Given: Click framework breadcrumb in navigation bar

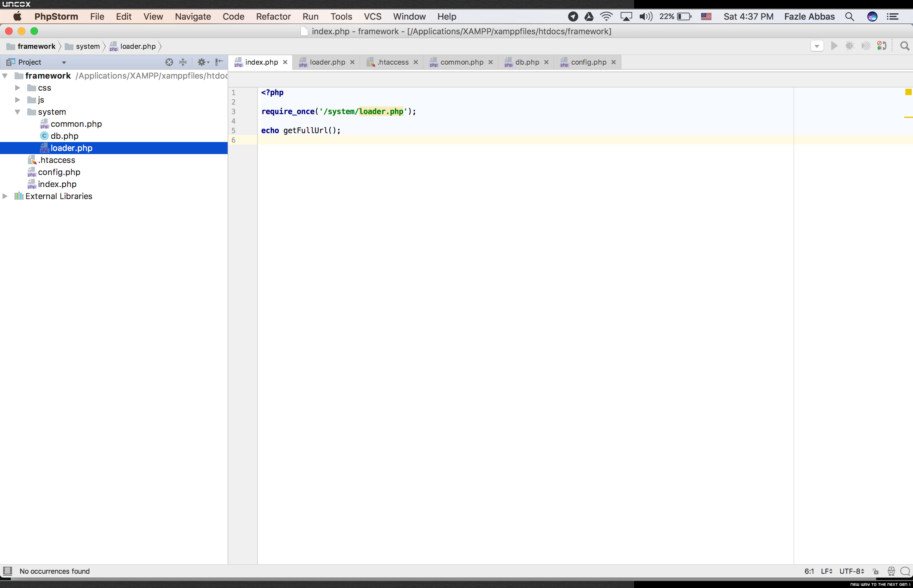Looking at the screenshot, I should [x=31, y=46].
